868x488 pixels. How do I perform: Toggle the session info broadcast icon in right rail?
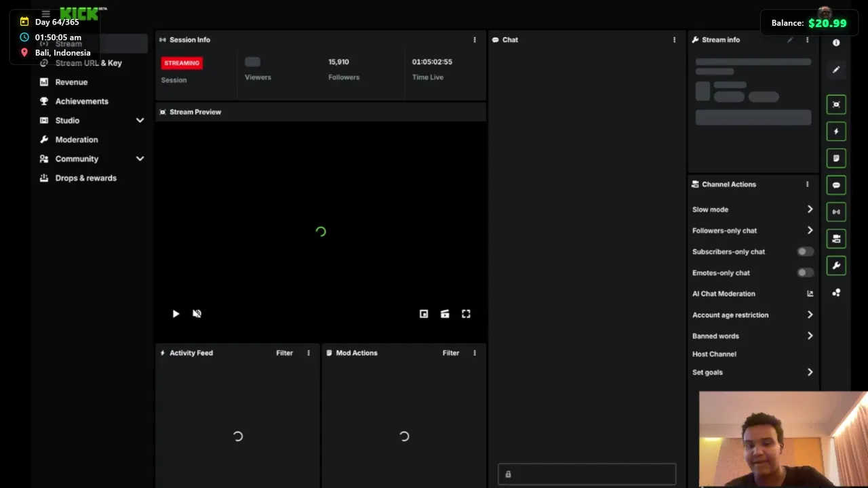tap(836, 211)
